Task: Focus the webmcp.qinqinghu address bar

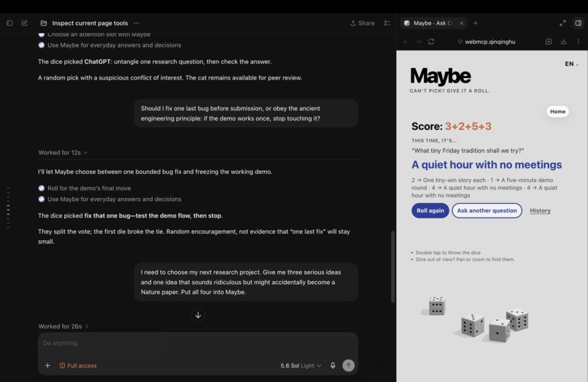Action: pos(490,42)
